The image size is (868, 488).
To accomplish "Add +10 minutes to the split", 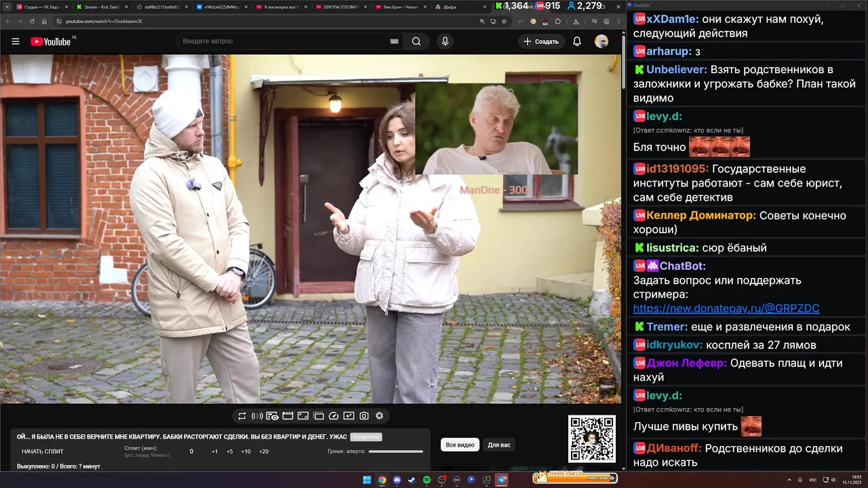I will pyautogui.click(x=246, y=451).
